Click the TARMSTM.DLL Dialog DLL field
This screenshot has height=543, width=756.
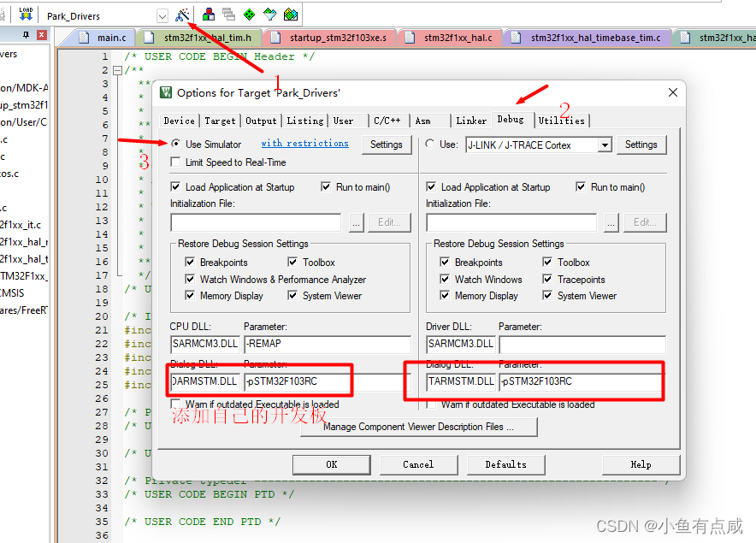pyautogui.click(x=461, y=382)
